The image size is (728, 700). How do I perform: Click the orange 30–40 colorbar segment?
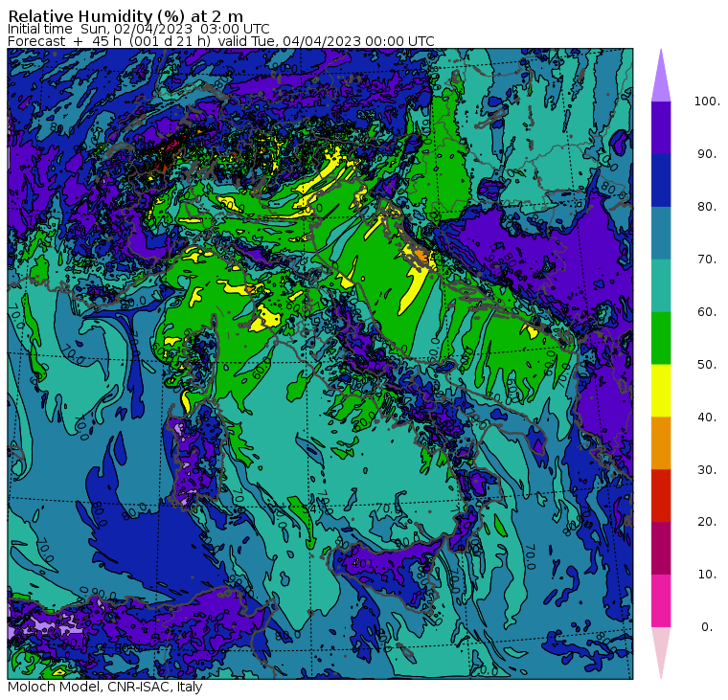click(661, 443)
